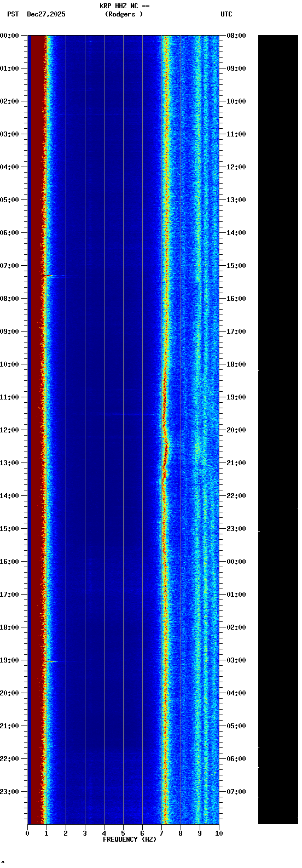Click the '01:00' PST time label

[x=9, y=68]
